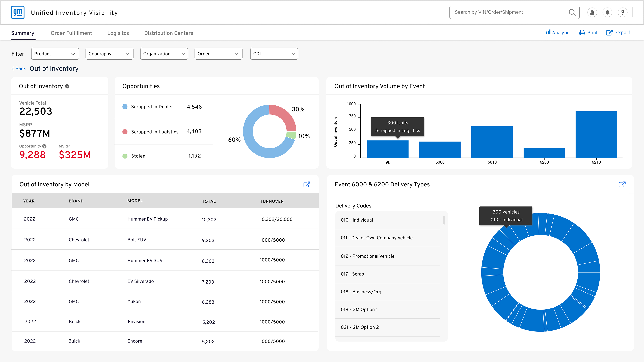The image size is (644, 362).
Task: Sort by the BRAND column header
Action: (x=76, y=201)
